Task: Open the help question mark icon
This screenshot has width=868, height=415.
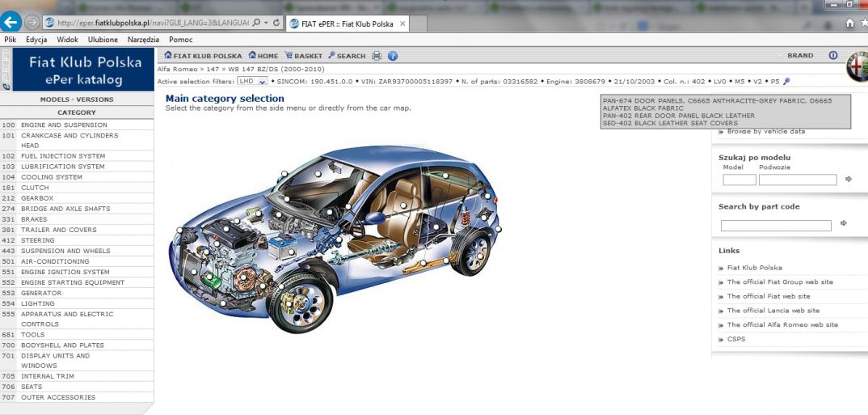Action: point(393,55)
